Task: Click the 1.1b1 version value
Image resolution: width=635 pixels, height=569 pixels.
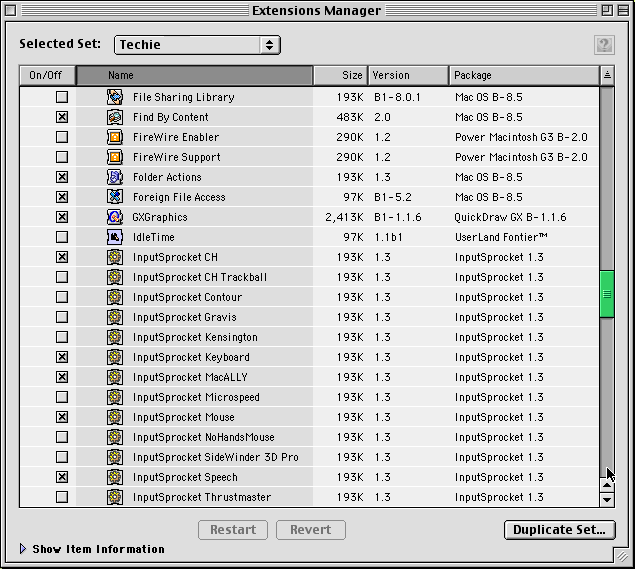Action: click(x=388, y=237)
